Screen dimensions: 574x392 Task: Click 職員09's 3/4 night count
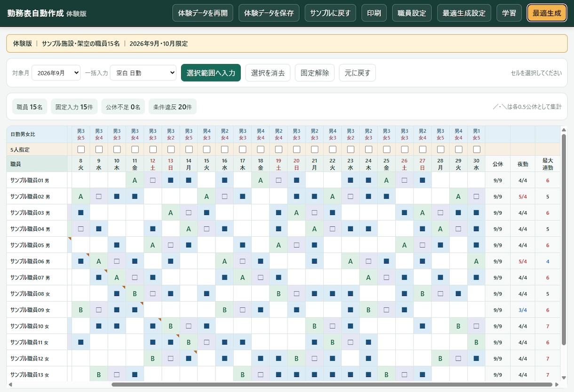coord(523,310)
